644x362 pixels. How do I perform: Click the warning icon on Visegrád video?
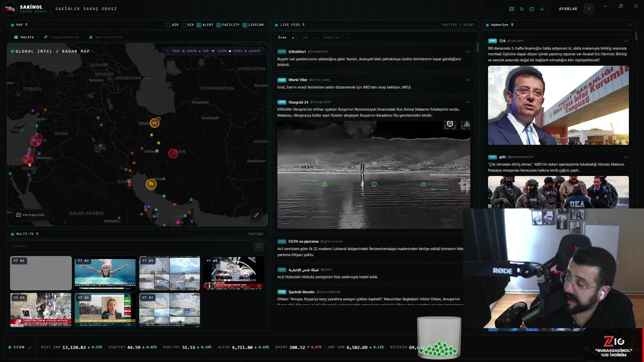[466, 124]
